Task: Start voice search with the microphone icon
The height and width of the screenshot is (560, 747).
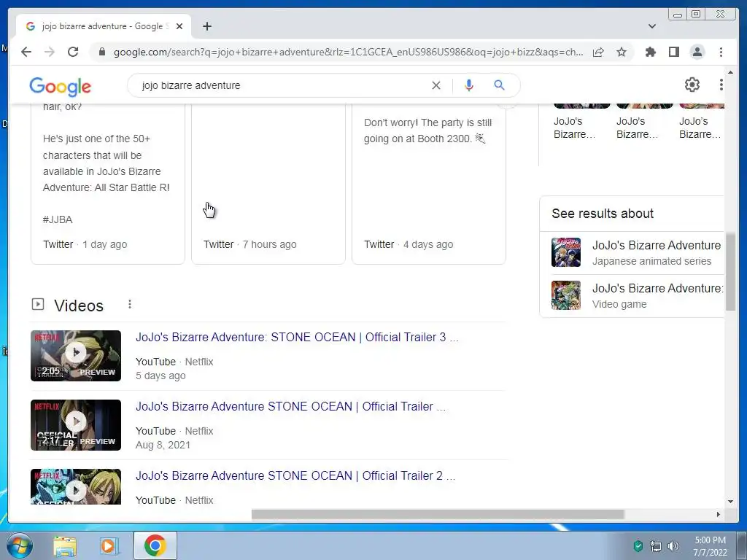Action: [x=469, y=85]
